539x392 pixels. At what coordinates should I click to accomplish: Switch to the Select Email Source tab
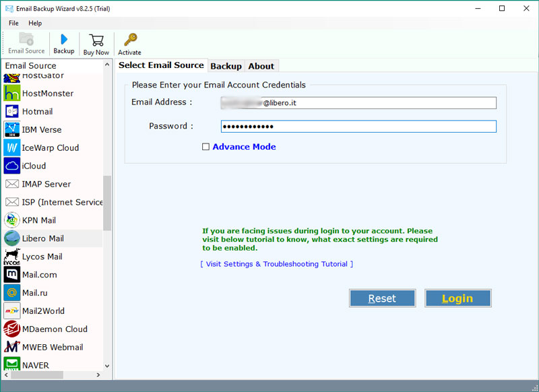(161, 65)
